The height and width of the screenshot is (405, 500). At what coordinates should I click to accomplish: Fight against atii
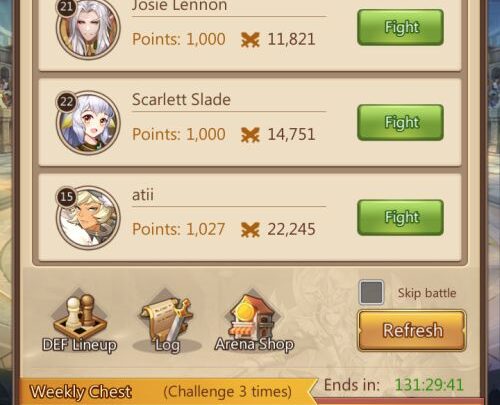coord(400,217)
